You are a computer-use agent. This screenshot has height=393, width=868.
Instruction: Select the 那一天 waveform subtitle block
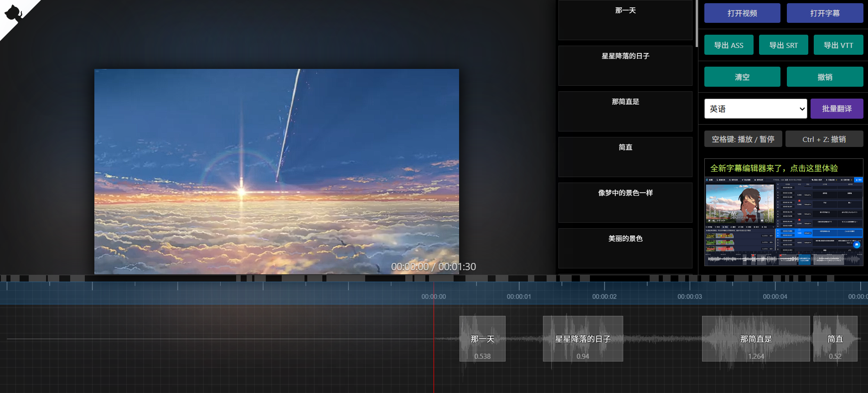(x=482, y=339)
